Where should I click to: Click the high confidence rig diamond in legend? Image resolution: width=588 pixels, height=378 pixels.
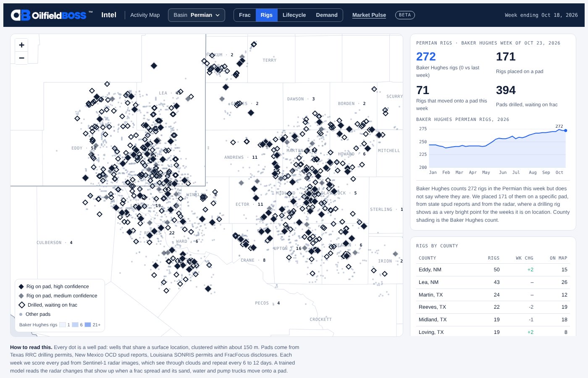coord(21,286)
